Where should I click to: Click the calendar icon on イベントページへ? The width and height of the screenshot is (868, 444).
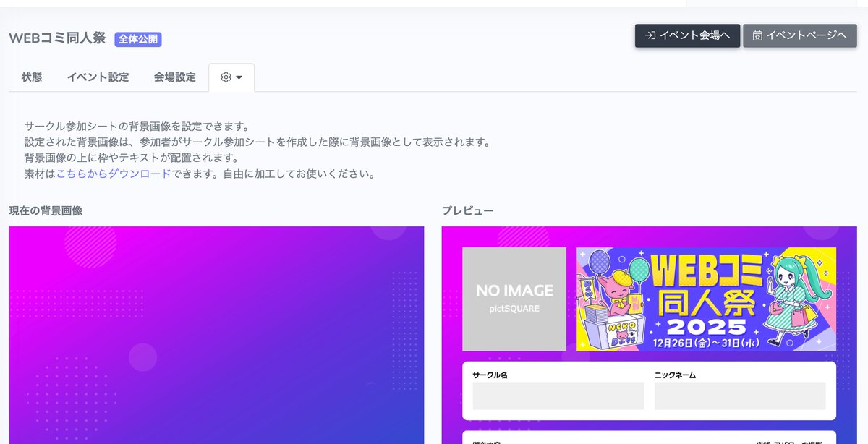757,35
